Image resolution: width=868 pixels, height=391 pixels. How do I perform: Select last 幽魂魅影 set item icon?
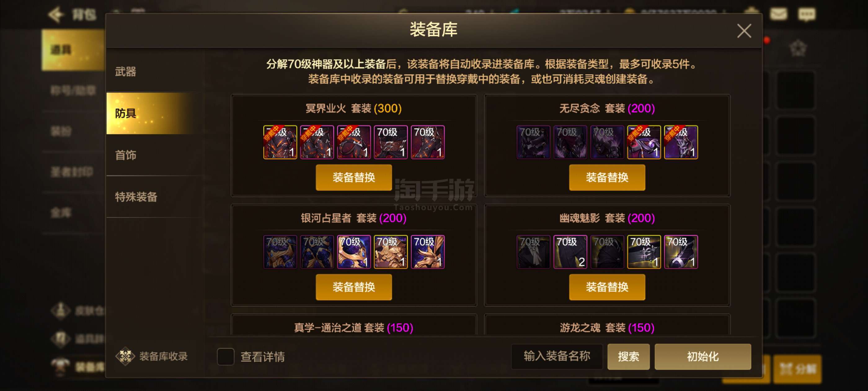pyautogui.click(x=681, y=252)
